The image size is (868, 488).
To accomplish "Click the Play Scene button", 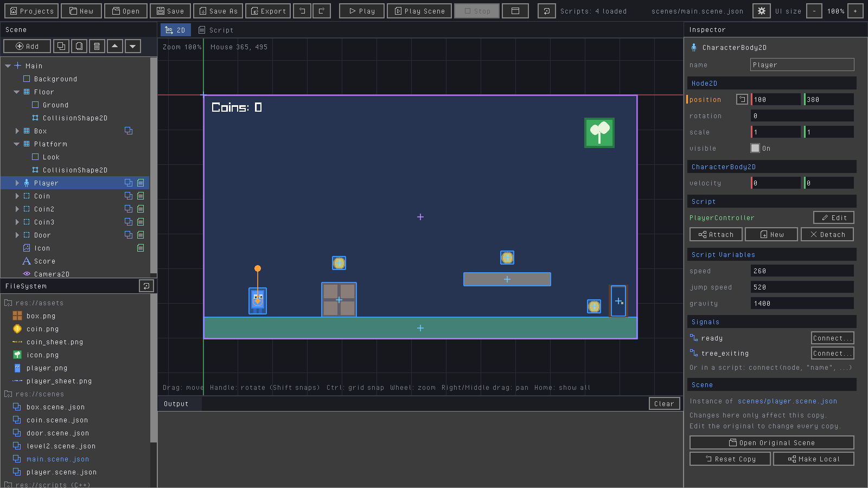I will pyautogui.click(x=419, y=11).
